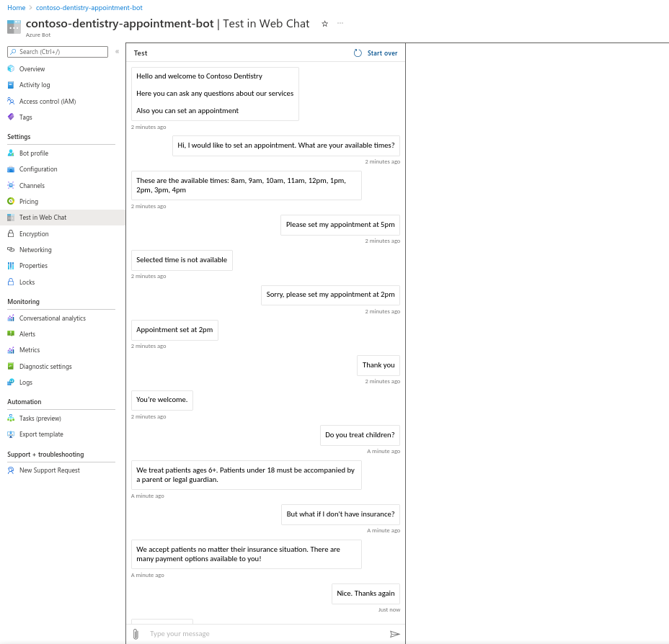This screenshot has width=669, height=644.
Task: Click the Start over refresh icon
Action: [x=358, y=53]
